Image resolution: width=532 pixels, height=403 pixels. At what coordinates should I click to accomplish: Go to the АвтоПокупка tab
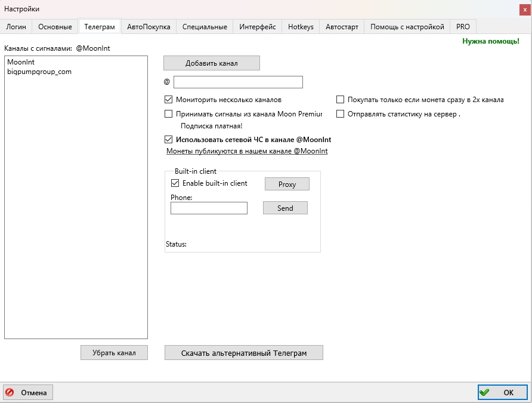149,27
